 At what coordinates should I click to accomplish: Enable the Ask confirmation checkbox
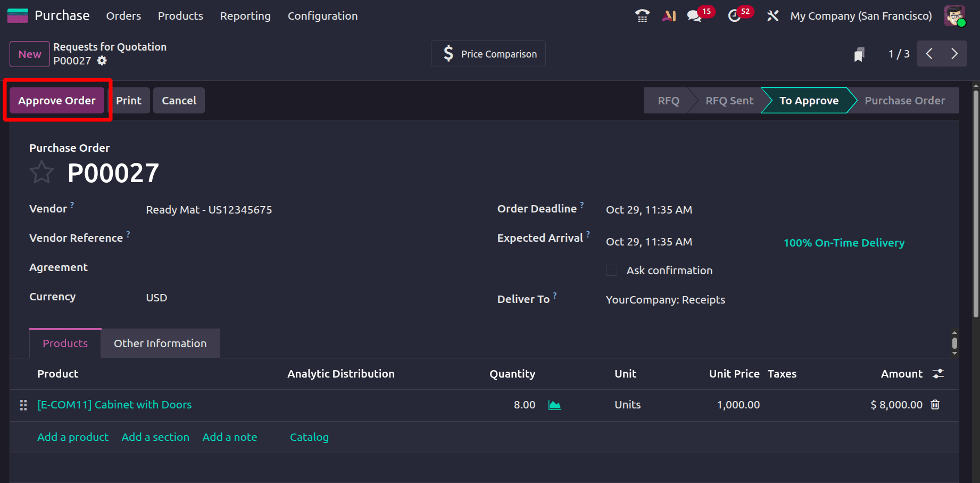(611, 270)
